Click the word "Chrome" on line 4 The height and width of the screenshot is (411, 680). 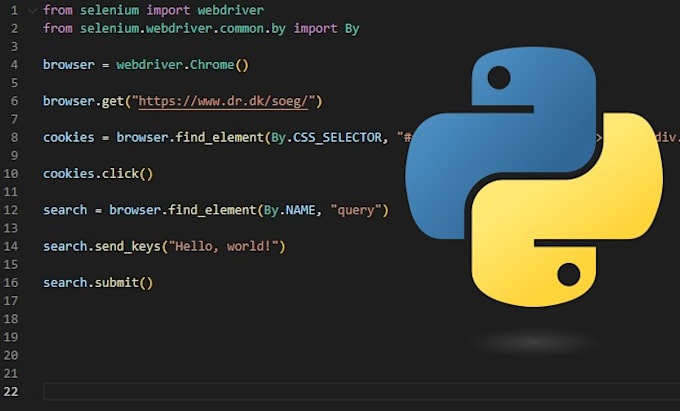pyautogui.click(x=212, y=65)
